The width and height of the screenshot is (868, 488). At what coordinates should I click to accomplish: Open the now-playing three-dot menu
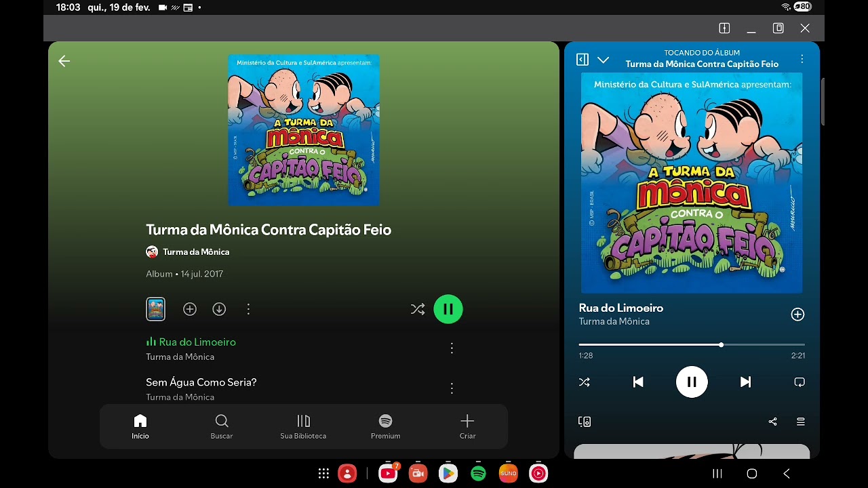pos(802,59)
